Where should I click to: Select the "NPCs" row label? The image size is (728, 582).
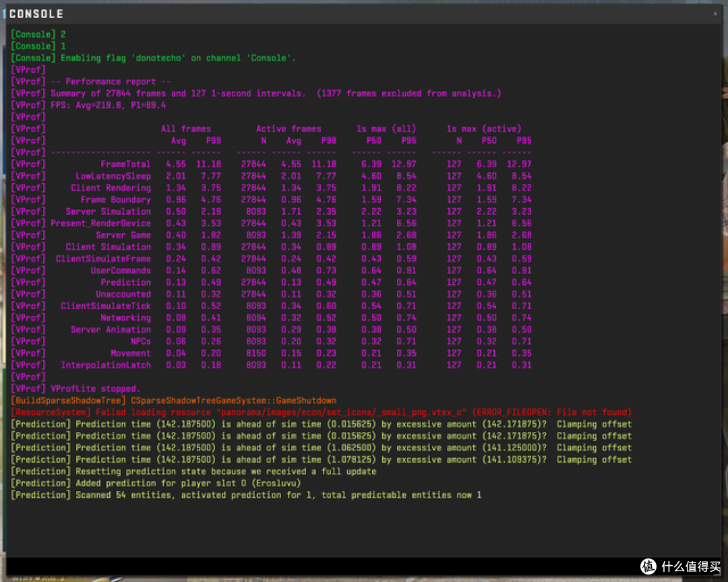point(141,342)
